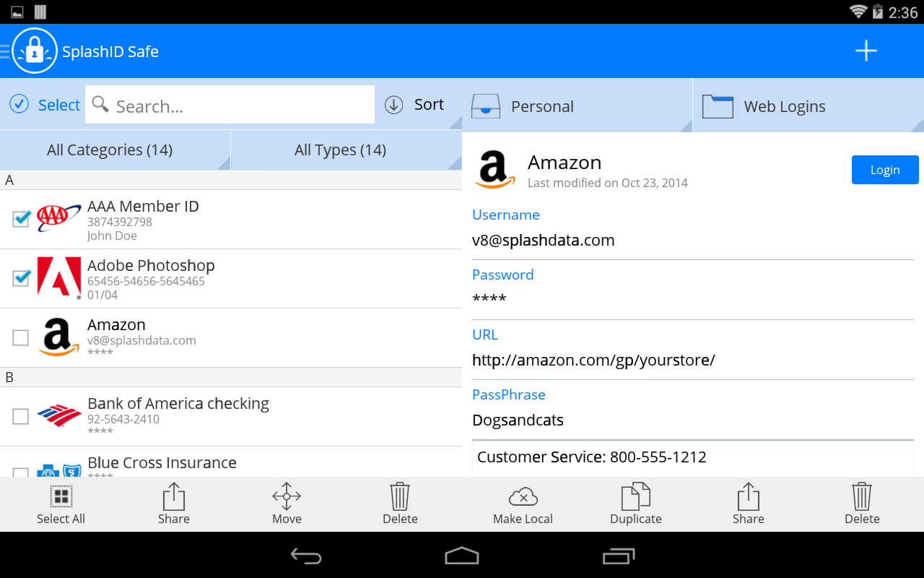Tap the Android home button
The height and width of the screenshot is (578, 924).
pyautogui.click(x=462, y=556)
